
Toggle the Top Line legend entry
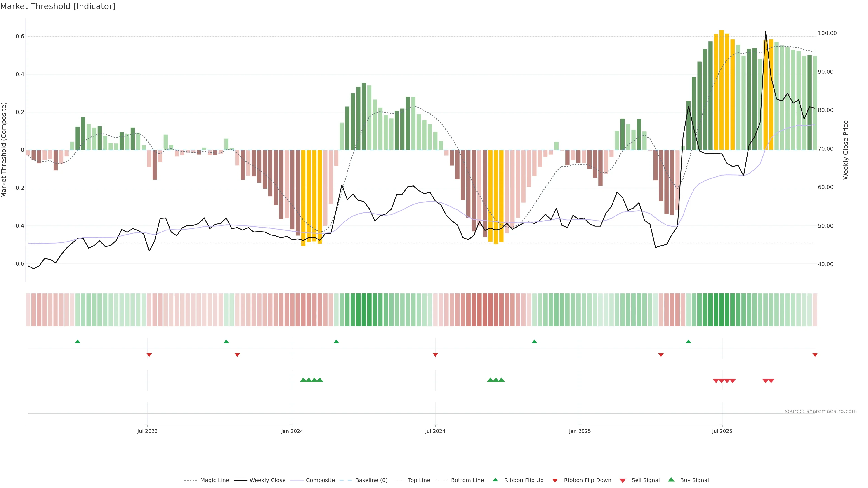419,480
